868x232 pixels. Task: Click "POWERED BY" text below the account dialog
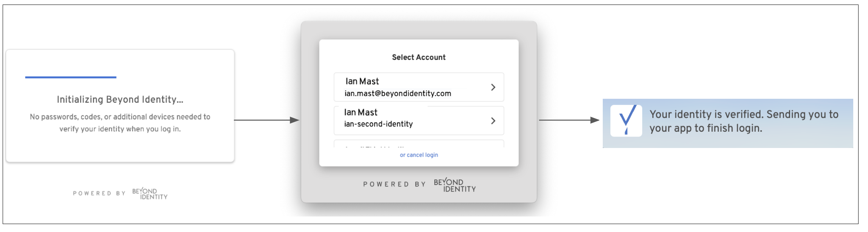coord(394,184)
